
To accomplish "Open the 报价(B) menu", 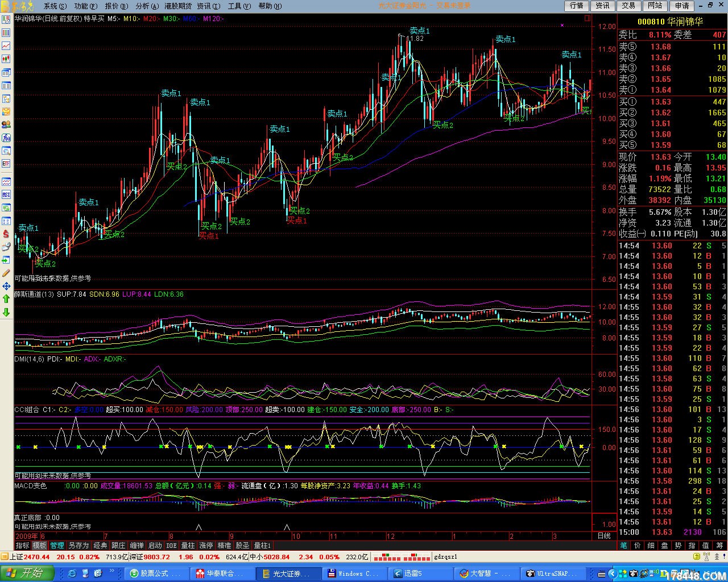I will click(x=115, y=6).
